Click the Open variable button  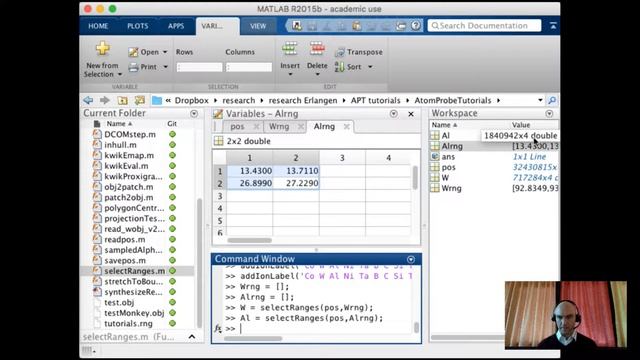(x=144, y=52)
